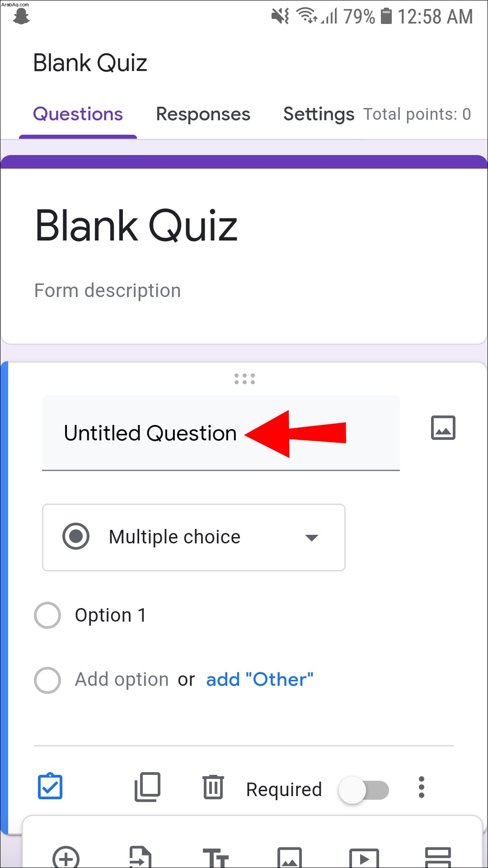The width and height of the screenshot is (488, 868).
Task: Switch to the Responses tab
Action: click(x=203, y=114)
